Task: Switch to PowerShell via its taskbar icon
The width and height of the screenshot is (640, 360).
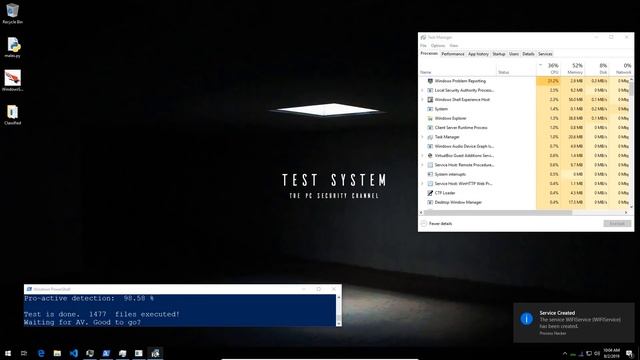Action: pos(106,353)
